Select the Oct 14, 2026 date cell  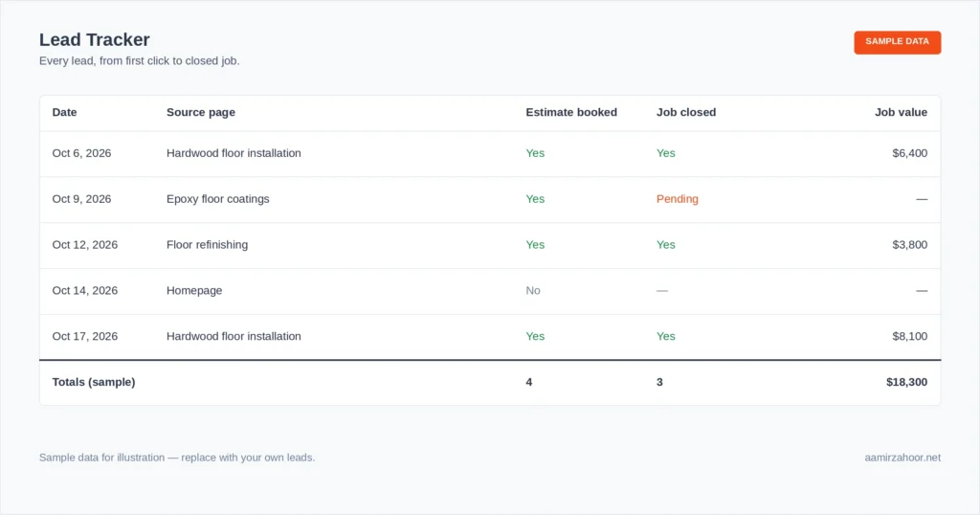tap(85, 290)
